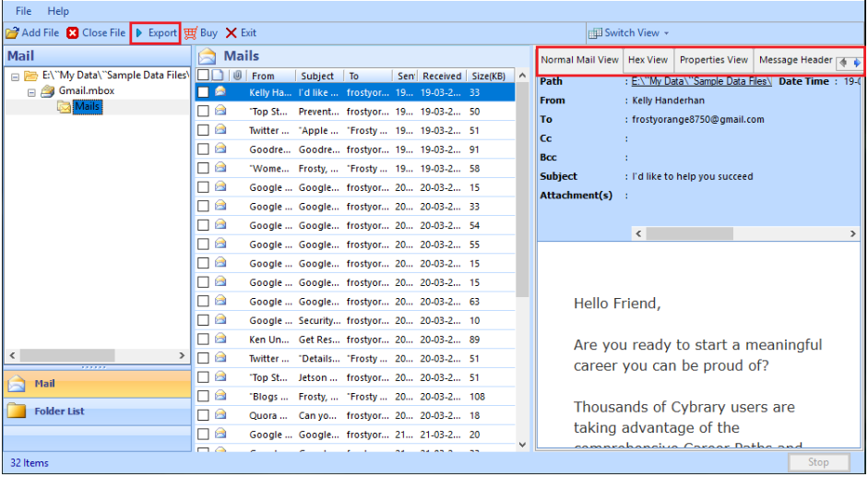Click the envelope icon of Quora row

220,414
